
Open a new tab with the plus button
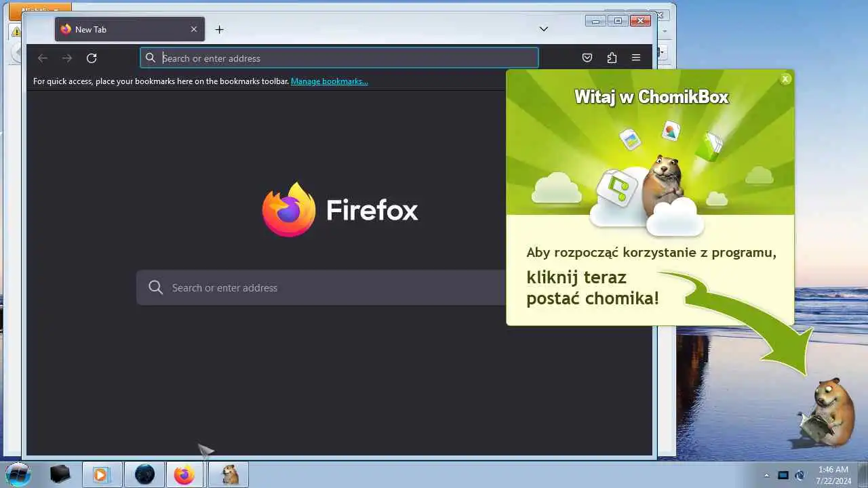tap(219, 29)
